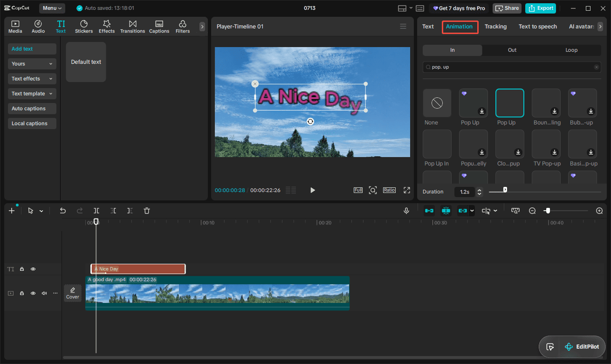Open the layout dropdown in title bar

pos(411,8)
